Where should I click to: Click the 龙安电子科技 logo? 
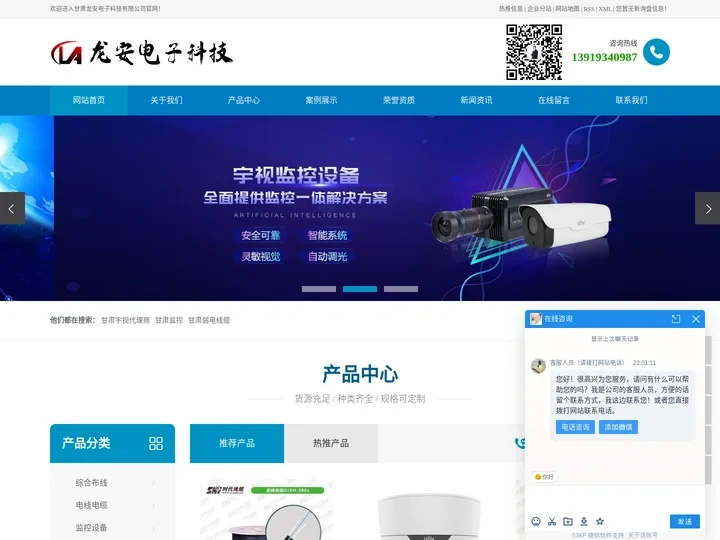click(x=141, y=52)
